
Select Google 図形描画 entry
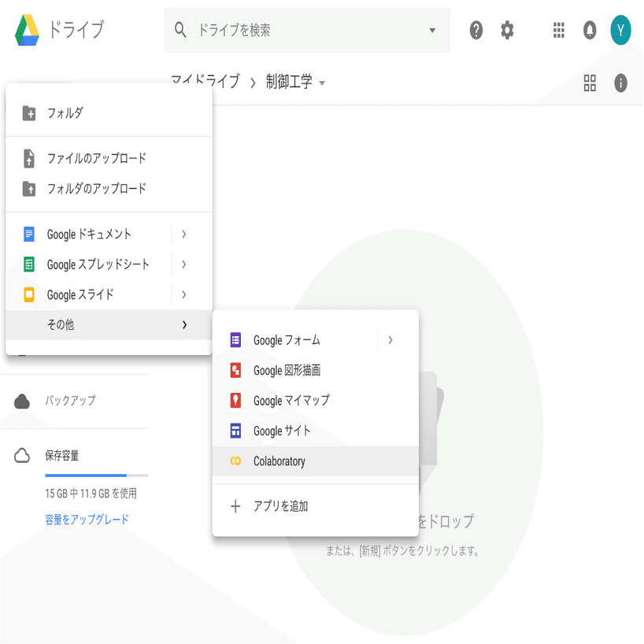316,371
